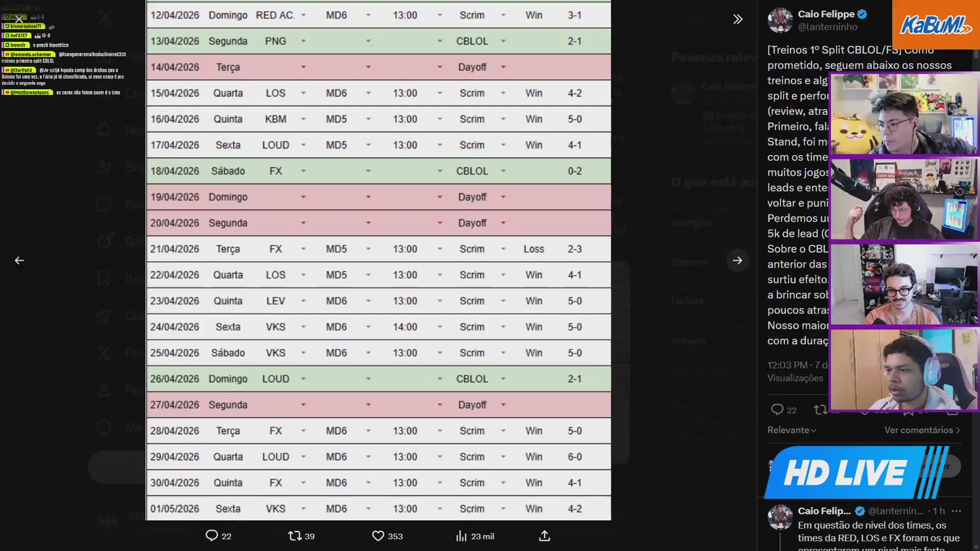This screenshot has width=980, height=551.
Task: Open the Relevante sort dropdown
Action: (x=792, y=430)
